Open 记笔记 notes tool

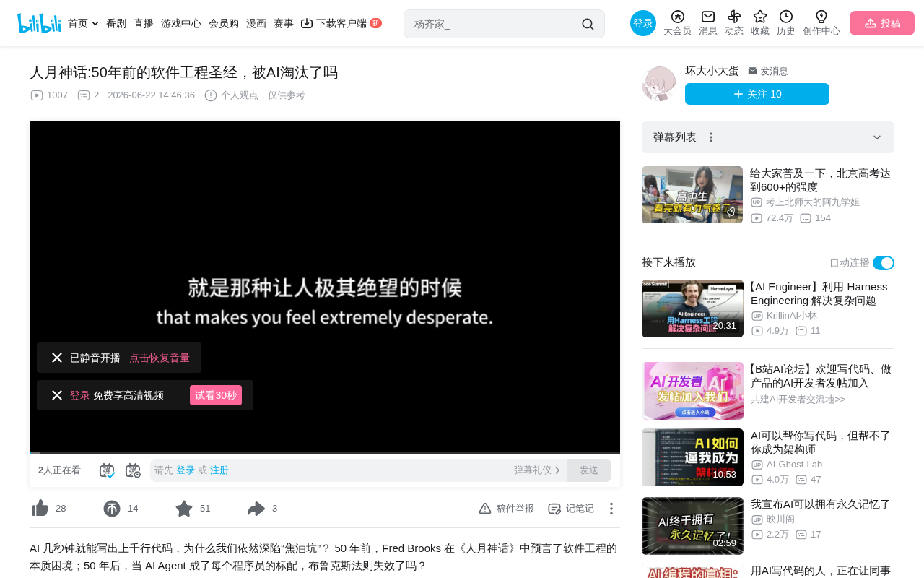(x=571, y=509)
